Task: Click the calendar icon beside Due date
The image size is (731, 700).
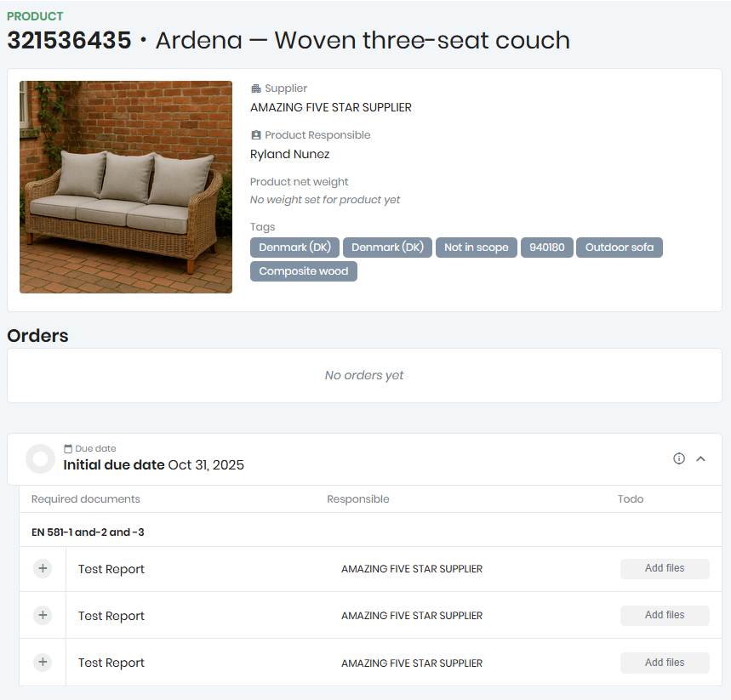Action: coord(68,448)
